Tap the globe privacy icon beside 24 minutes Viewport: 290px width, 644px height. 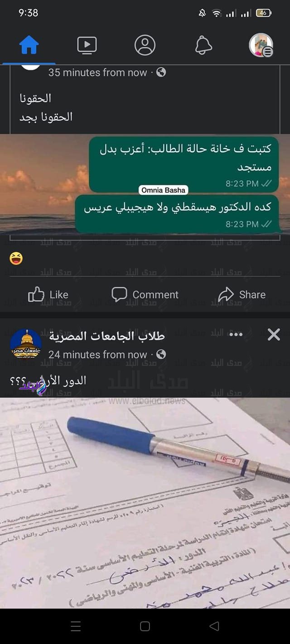161,355
